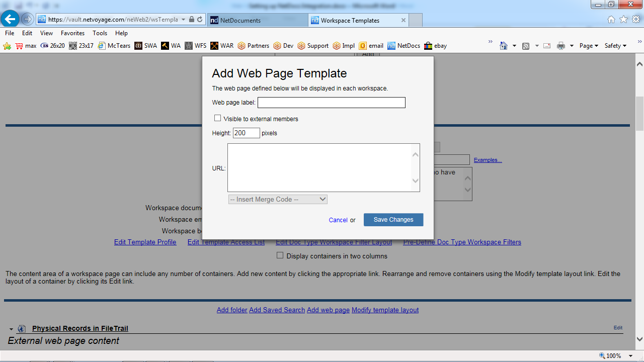Click the Add folder link
This screenshot has width=644, height=362.
[x=232, y=310]
